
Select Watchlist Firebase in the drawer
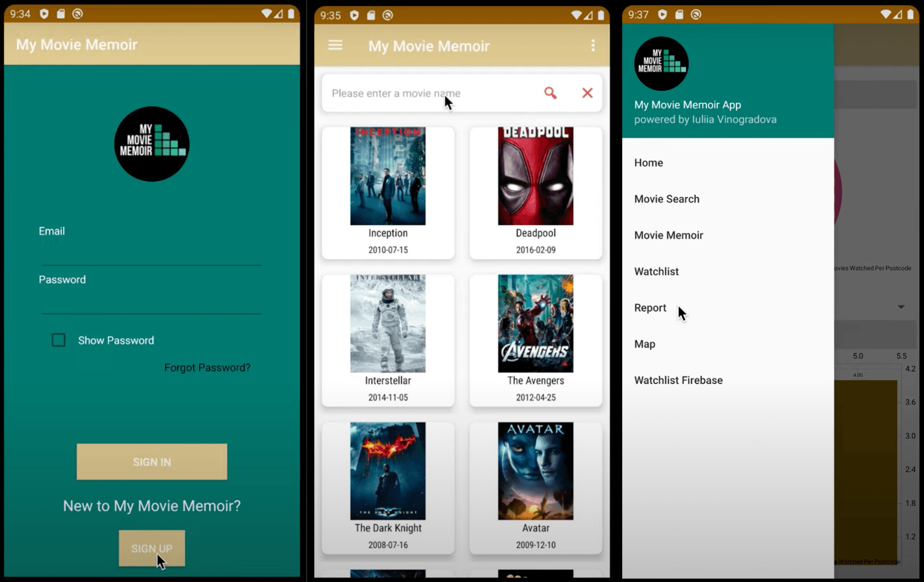coord(728,380)
